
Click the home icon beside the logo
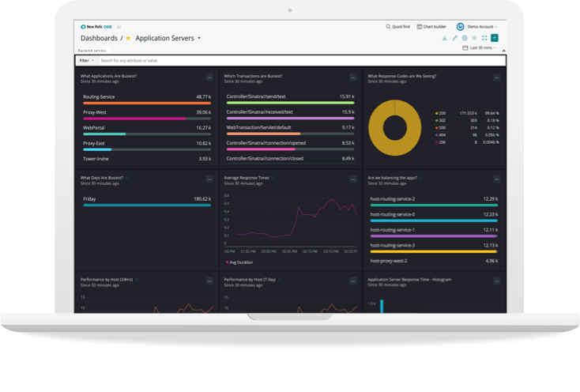pyautogui.click(x=119, y=26)
